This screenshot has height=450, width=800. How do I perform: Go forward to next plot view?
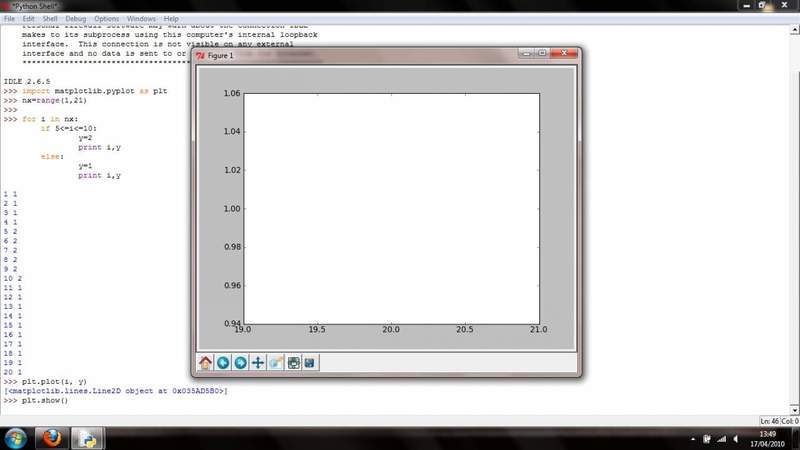click(x=240, y=362)
